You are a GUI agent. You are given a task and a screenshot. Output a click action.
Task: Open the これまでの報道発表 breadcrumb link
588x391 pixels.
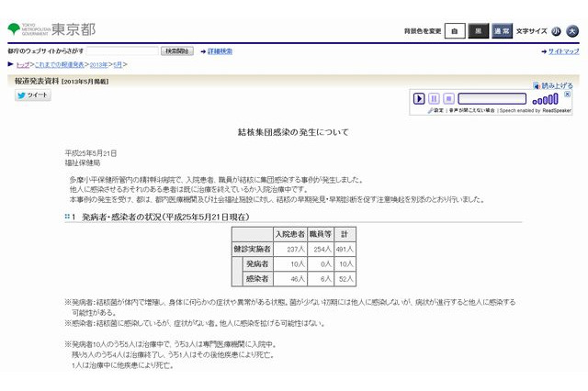[x=59, y=65]
